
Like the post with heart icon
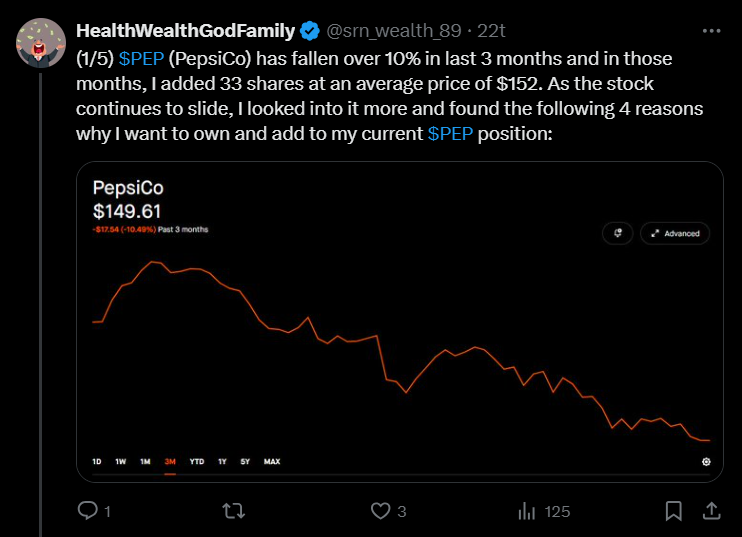[380, 511]
